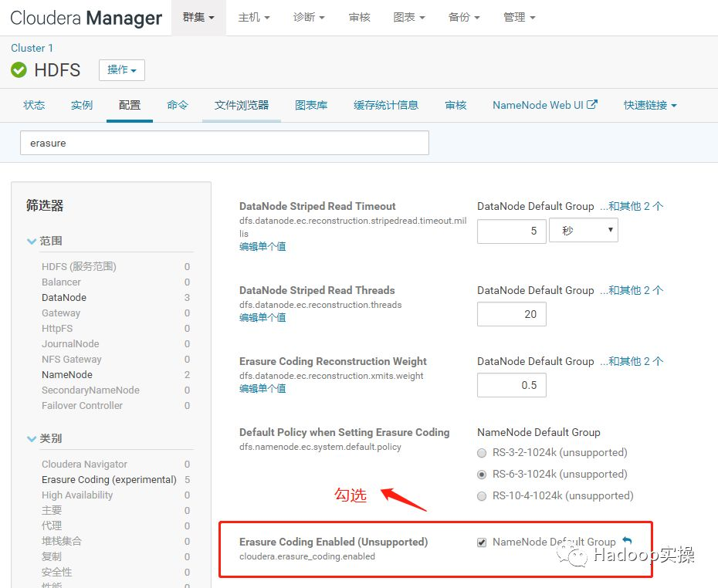Switch to the 实例 tab
The width and height of the screenshot is (718, 588).
(82, 105)
